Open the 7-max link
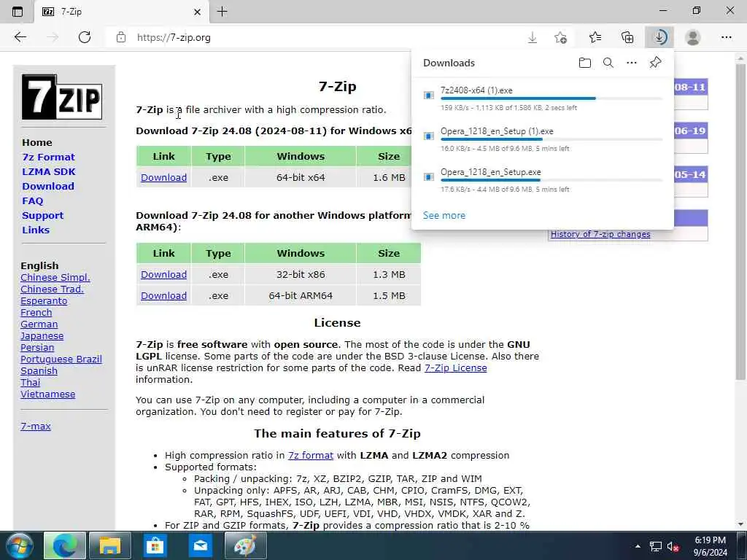This screenshot has width=747, height=560. 35,426
